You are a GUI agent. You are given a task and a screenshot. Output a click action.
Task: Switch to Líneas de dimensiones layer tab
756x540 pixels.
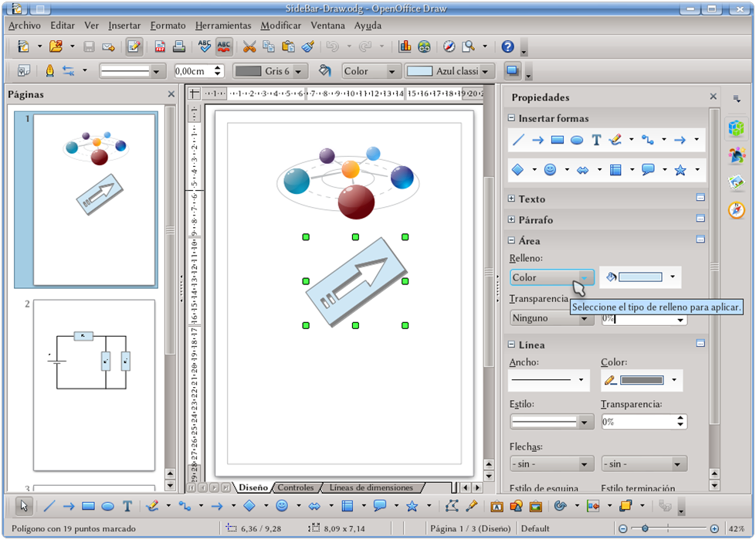(x=371, y=487)
